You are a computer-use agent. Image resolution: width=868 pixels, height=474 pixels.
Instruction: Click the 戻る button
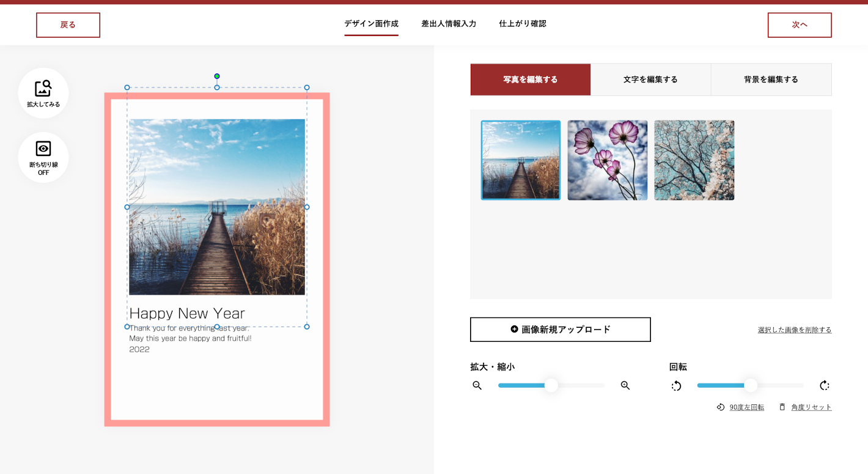point(68,24)
